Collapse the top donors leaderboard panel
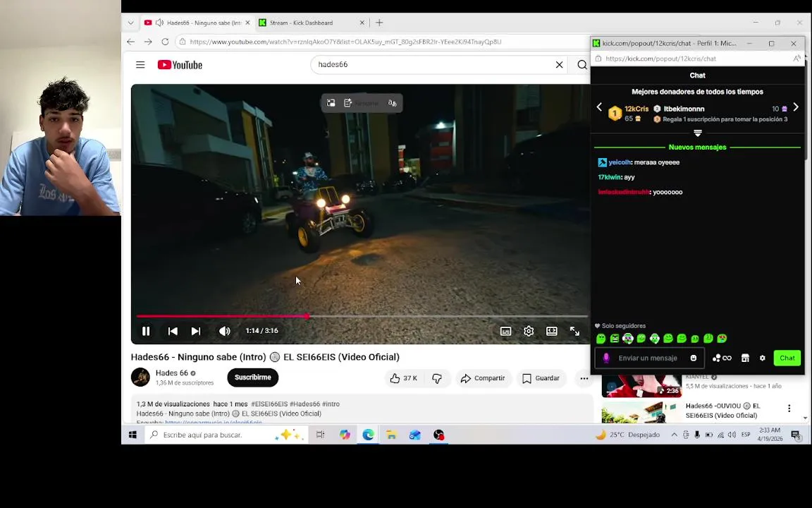Screen dimensions: 812x508 point(698,133)
